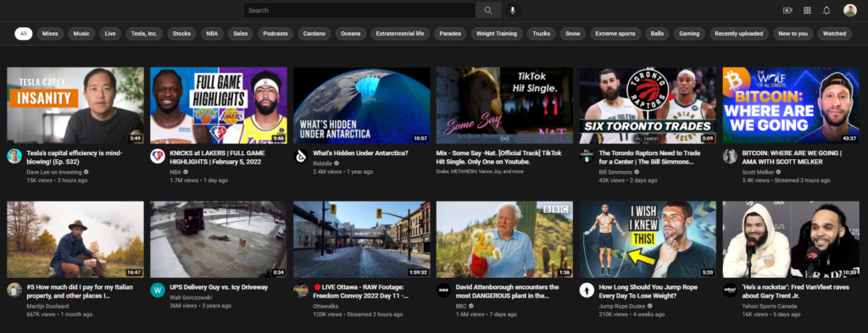Click the search magnifier button
Screen dimensions: 868x333
(487, 10)
